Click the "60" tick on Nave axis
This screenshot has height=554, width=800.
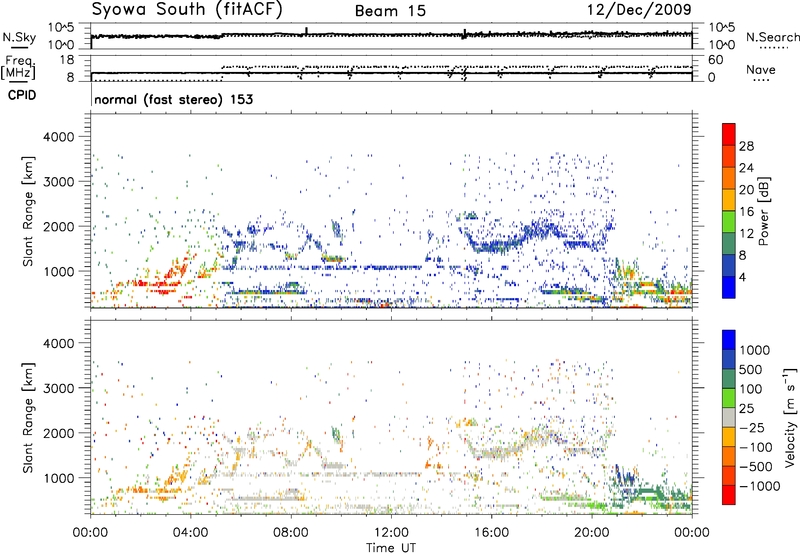[x=715, y=60]
